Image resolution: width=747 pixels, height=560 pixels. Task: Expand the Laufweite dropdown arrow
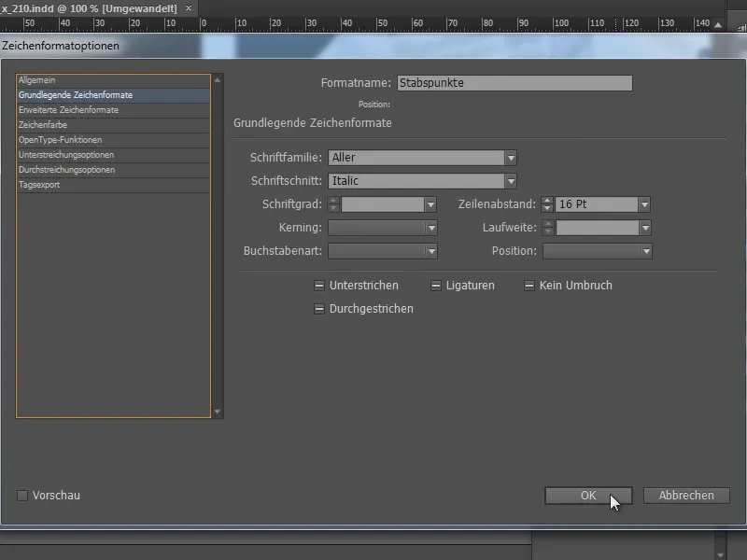point(645,228)
